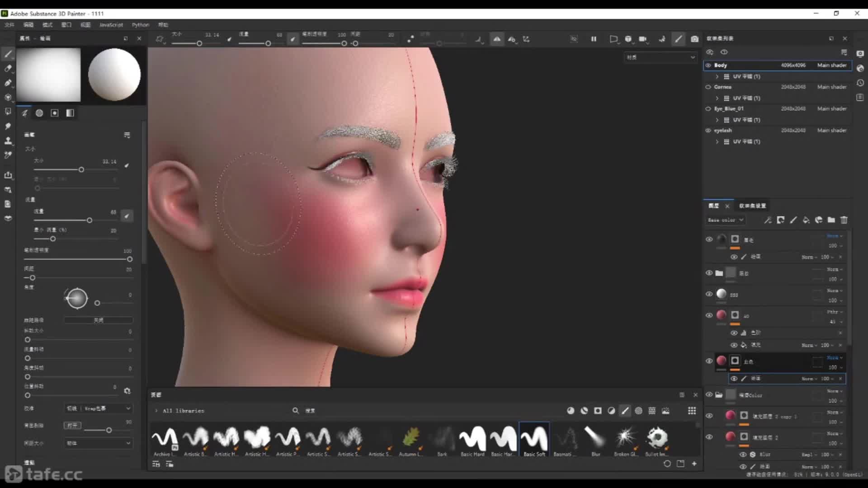Image resolution: width=868 pixels, height=488 pixels.
Task: Select the Clone stamp tool
Action: [8, 141]
